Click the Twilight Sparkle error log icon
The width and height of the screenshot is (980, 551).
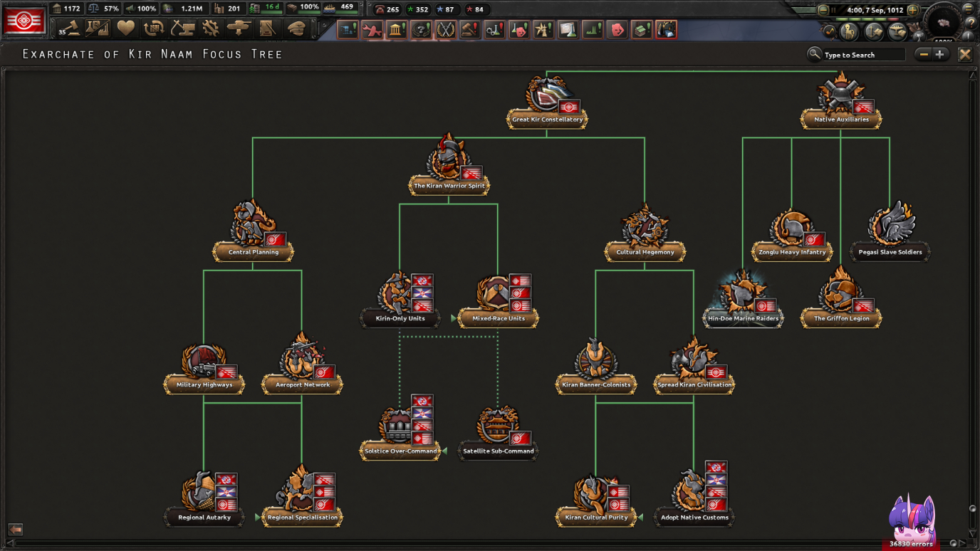911,522
